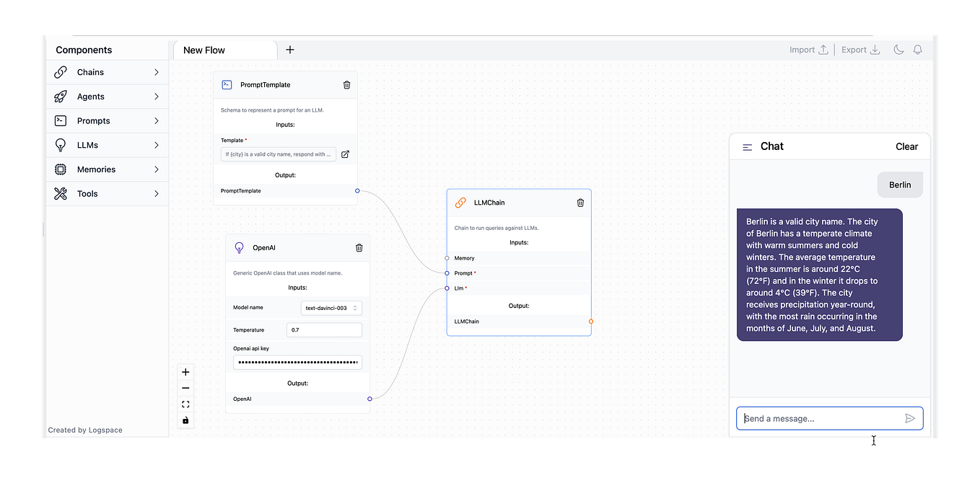980x478 pixels.
Task: Select the Prompts sidebar icon
Action: (60, 120)
